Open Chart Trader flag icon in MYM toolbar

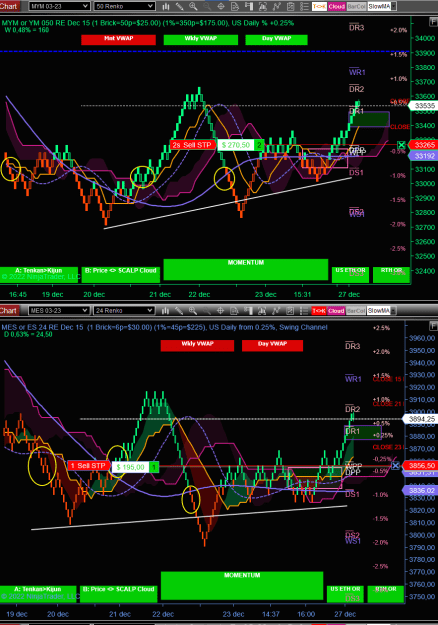[x=249, y=6]
